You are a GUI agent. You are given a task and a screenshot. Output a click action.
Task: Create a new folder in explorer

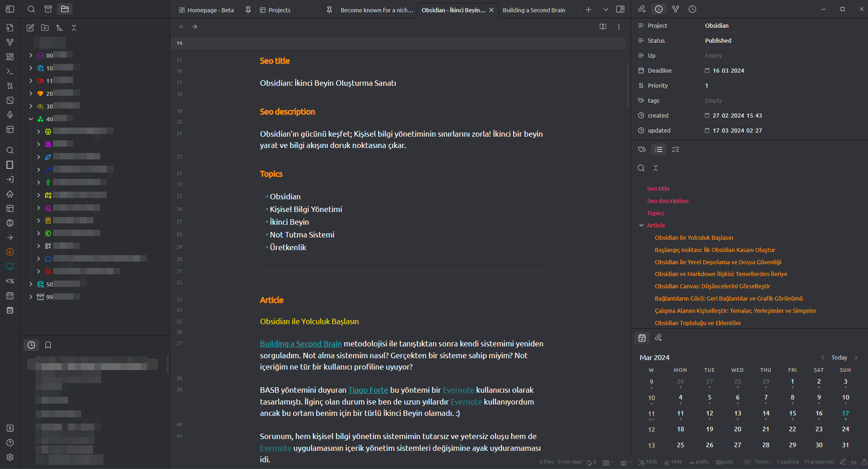(45, 28)
